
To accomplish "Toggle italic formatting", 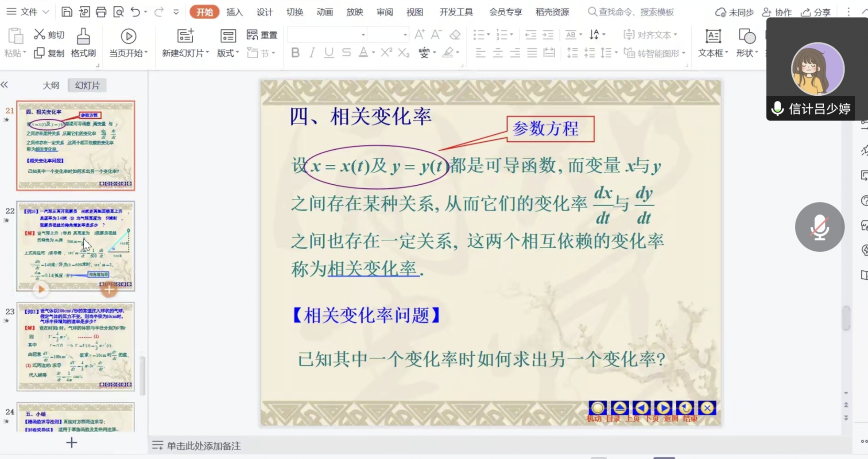I will point(312,53).
